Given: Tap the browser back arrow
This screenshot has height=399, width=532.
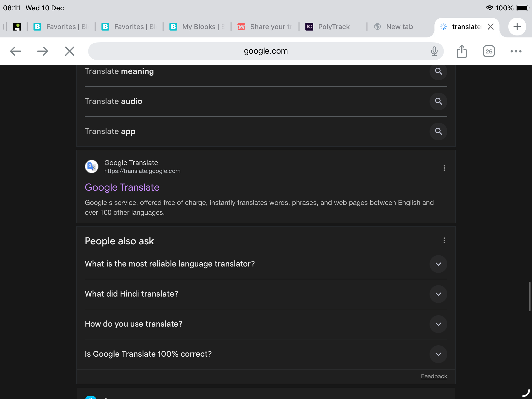Looking at the screenshot, I should (x=16, y=51).
